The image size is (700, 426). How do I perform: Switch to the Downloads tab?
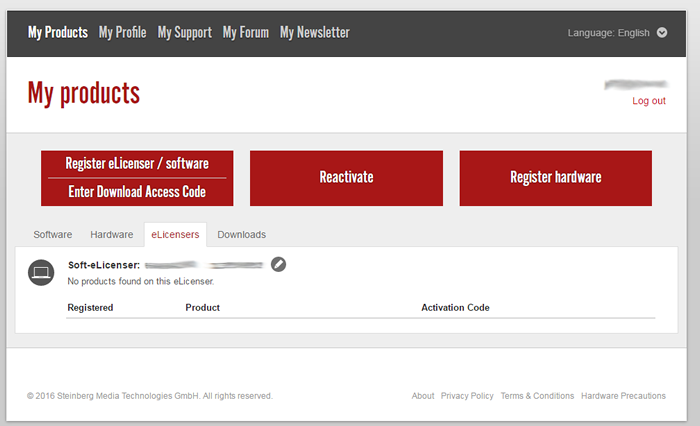pos(242,234)
